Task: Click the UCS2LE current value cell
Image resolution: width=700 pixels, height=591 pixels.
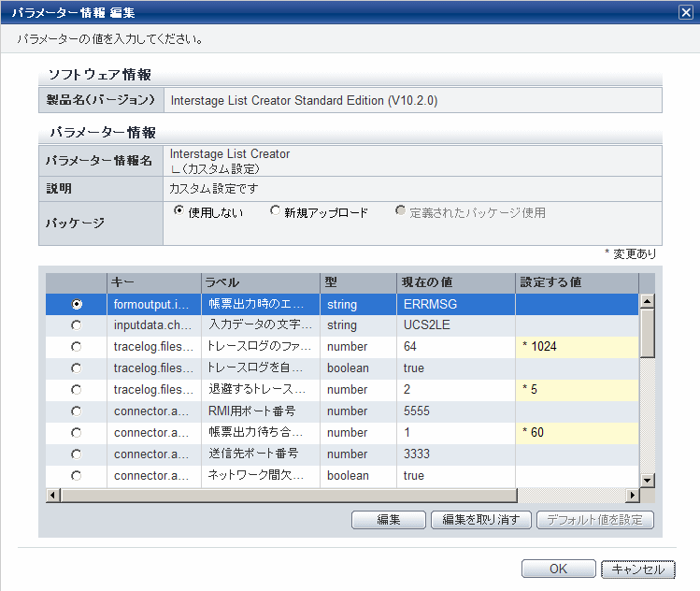Action: point(456,325)
